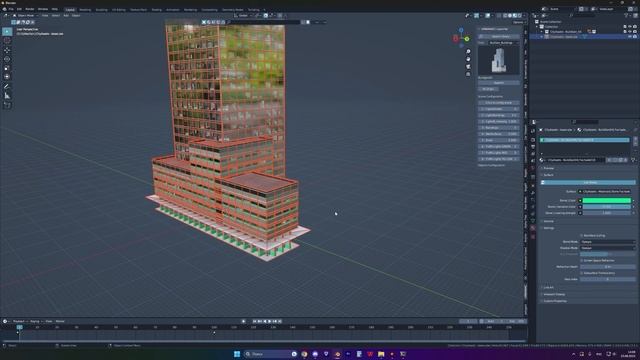Expand the Custom Properties panel
The image size is (640, 360).
click(x=554, y=301)
